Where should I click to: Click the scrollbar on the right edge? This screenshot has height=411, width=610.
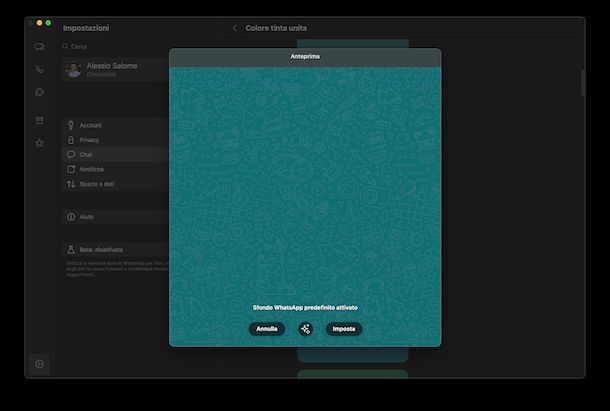582,84
